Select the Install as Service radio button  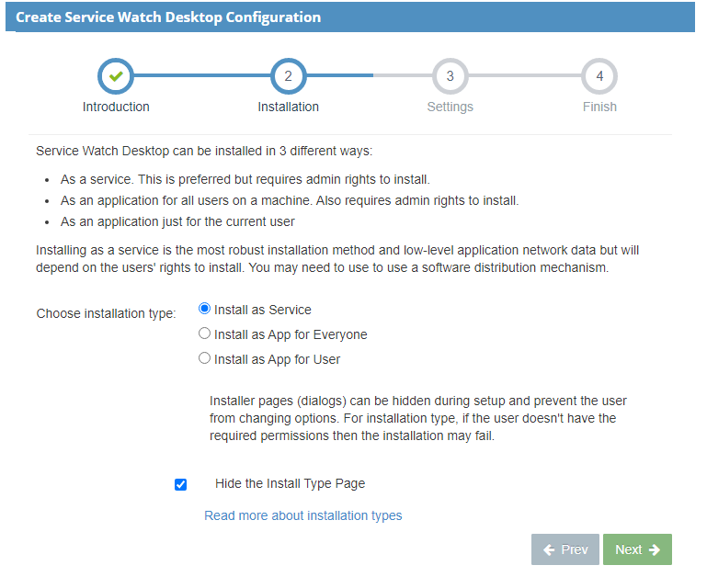[x=204, y=309]
